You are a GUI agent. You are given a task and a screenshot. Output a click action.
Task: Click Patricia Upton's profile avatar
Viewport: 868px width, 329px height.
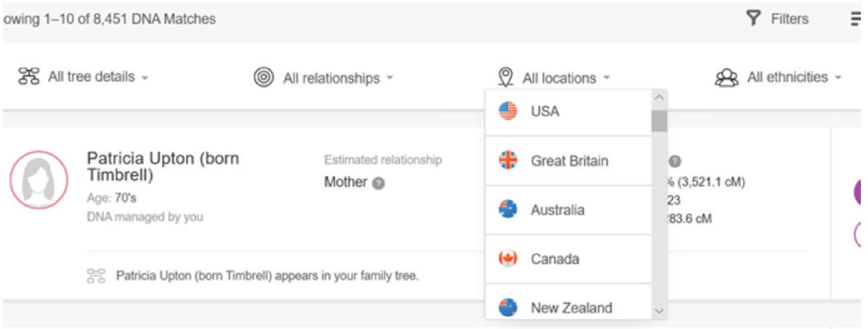coord(39,180)
